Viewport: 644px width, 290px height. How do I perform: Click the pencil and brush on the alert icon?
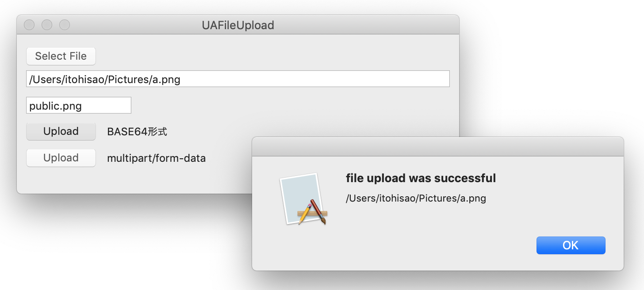pyautogui.click(x=313, y=212)
